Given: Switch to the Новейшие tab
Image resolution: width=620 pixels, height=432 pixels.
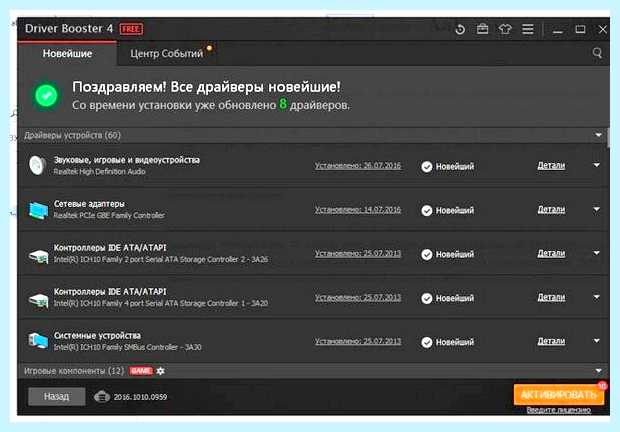Looking at the screenshot, I should pyautogui.click(x=67, y=53).
